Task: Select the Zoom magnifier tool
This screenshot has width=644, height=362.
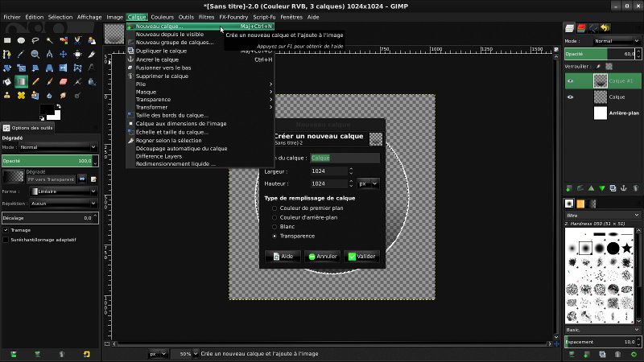Action: point(35,54)
